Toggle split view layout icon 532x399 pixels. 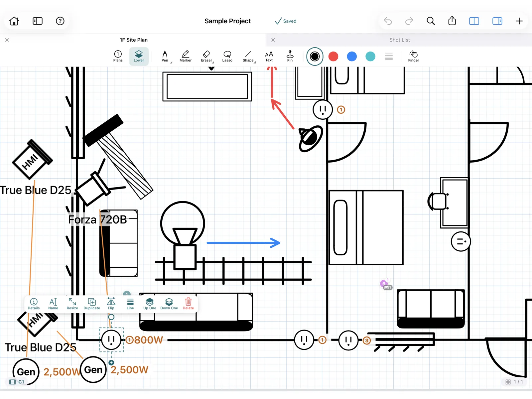point(474,21)
